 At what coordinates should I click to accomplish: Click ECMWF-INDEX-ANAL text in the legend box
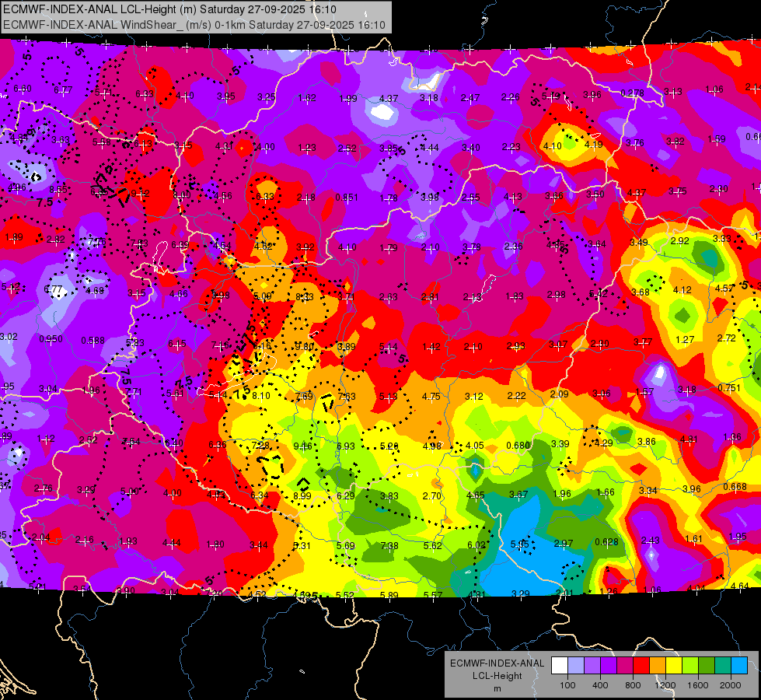[x=497, y=663]
